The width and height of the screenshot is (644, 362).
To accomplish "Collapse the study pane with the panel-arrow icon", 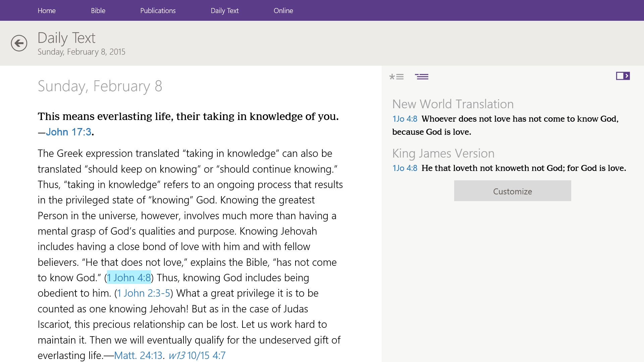I will pyautogui.click(x=623, y=76).
